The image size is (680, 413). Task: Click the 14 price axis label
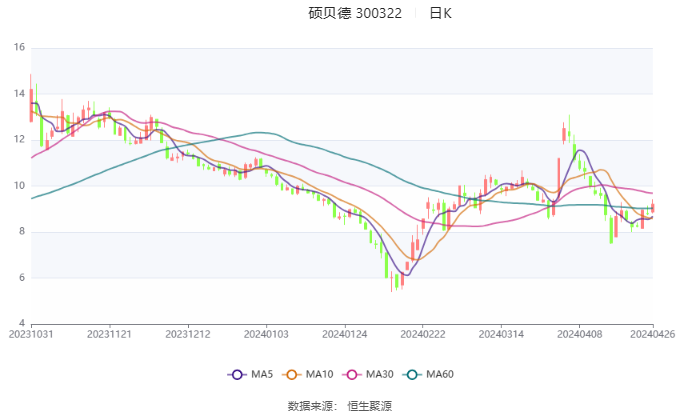click(x=20, y=94)
